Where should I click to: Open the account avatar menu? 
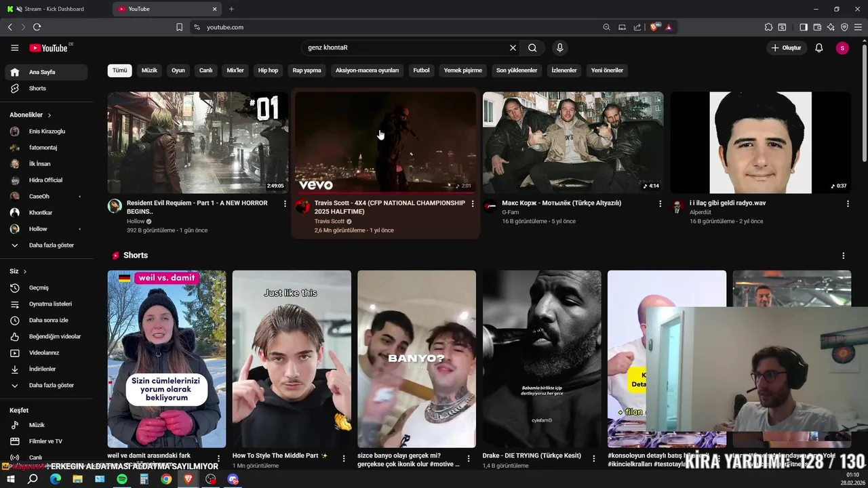point(842,47)
